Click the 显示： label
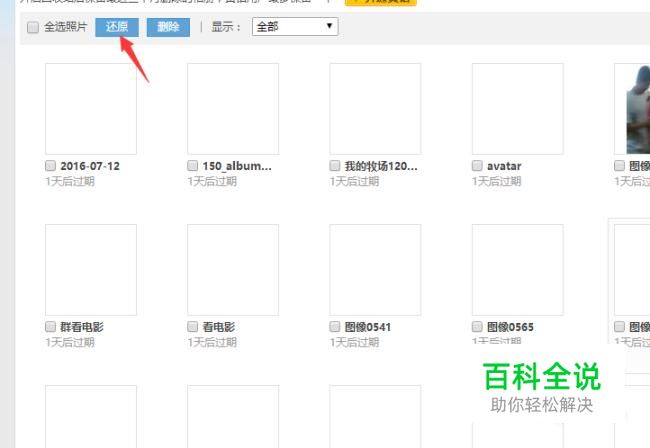The width and height of the screenshot is (650, 448). click(226, 27)
